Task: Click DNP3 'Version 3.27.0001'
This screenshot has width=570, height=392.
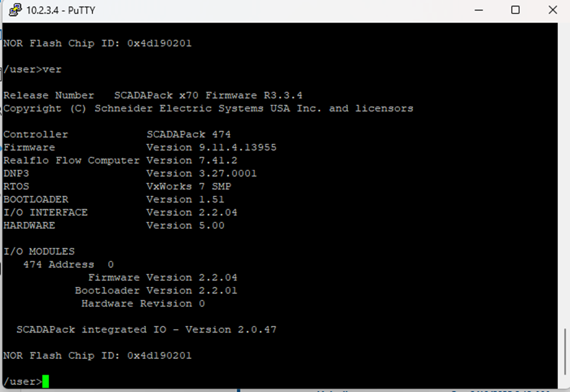Action: 201,173
